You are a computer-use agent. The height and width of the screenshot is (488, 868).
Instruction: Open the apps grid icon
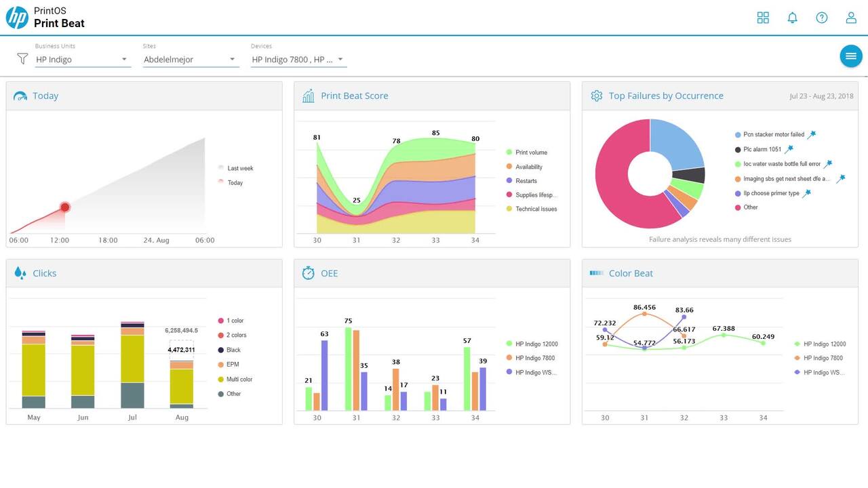coord(763,18)
